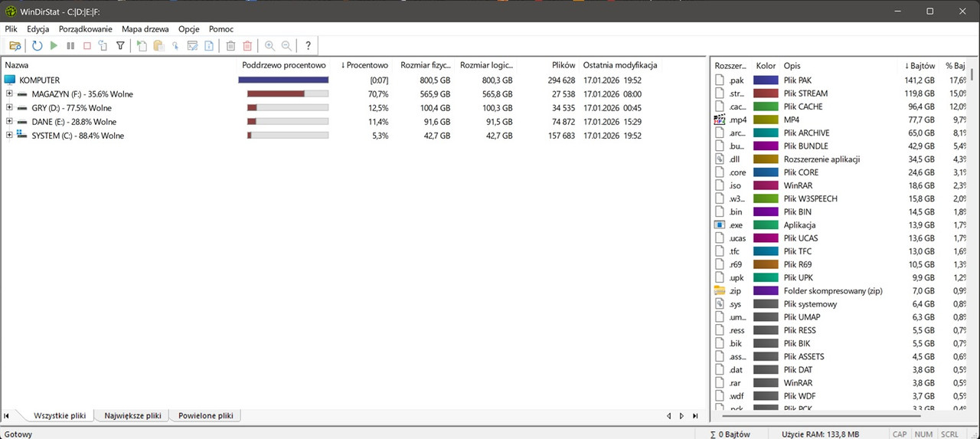Switch to the Wszystkie pliki tab
This screenshot has height=439, width=980.
[x=59, y=415]
